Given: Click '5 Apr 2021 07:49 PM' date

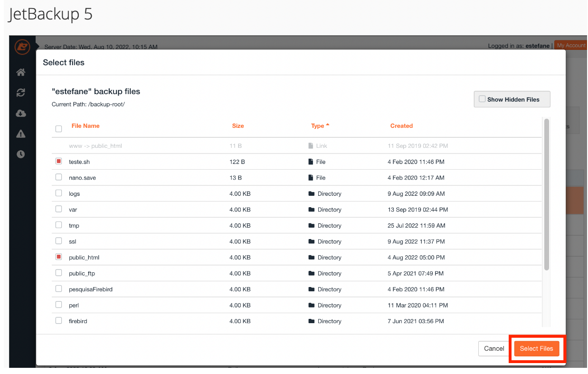Looking at the screenshot, I should click(x=416, y=273).
